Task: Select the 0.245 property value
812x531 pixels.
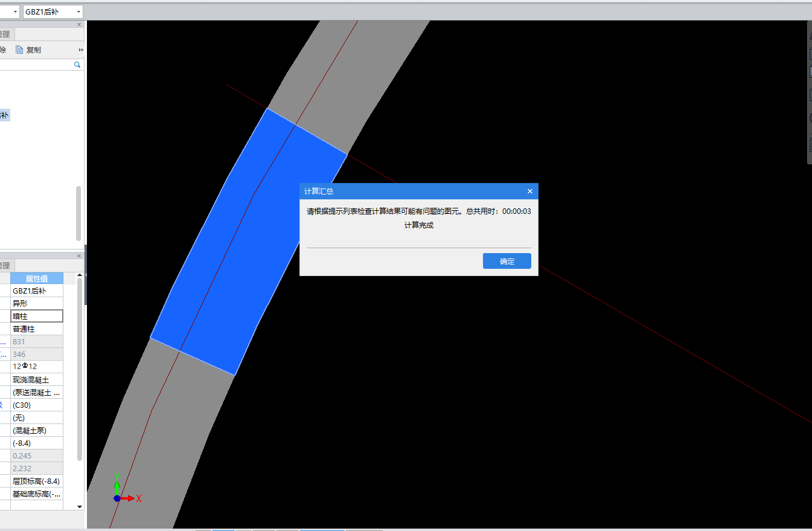Action: point(37,455)
